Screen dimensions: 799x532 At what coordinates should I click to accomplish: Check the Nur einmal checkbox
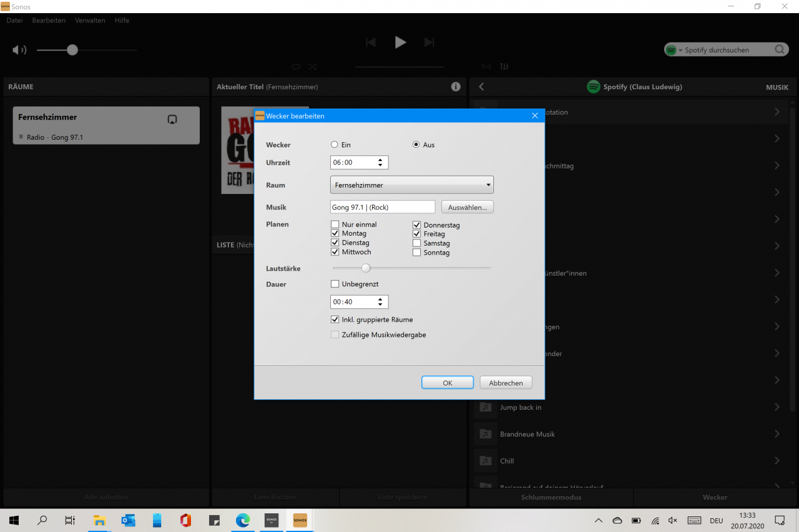click(x=335, y=225)
